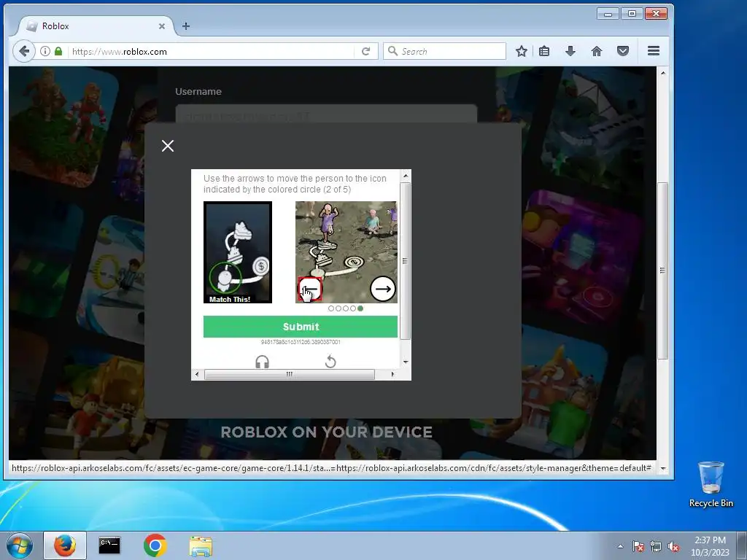Click the Pocket icon in the toolbar
This screenshot has width=747, height=560.
click(623, 52)
